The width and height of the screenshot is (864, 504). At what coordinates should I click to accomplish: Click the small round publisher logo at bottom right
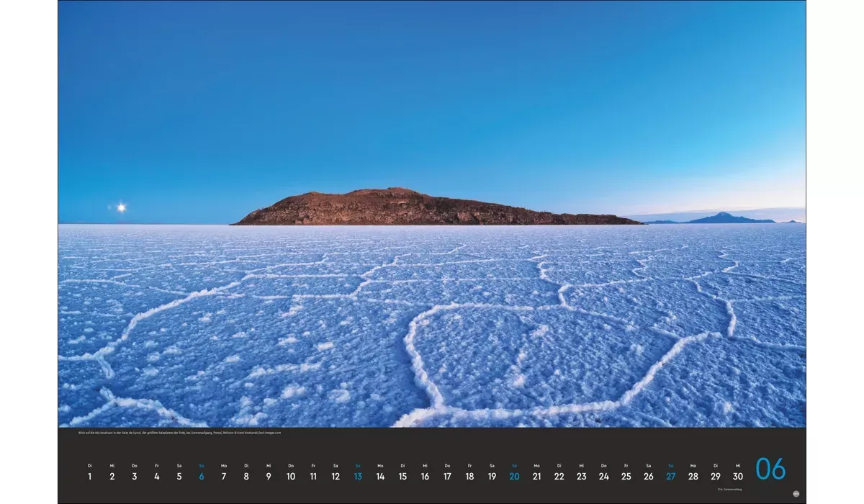(x=796, y=494)
